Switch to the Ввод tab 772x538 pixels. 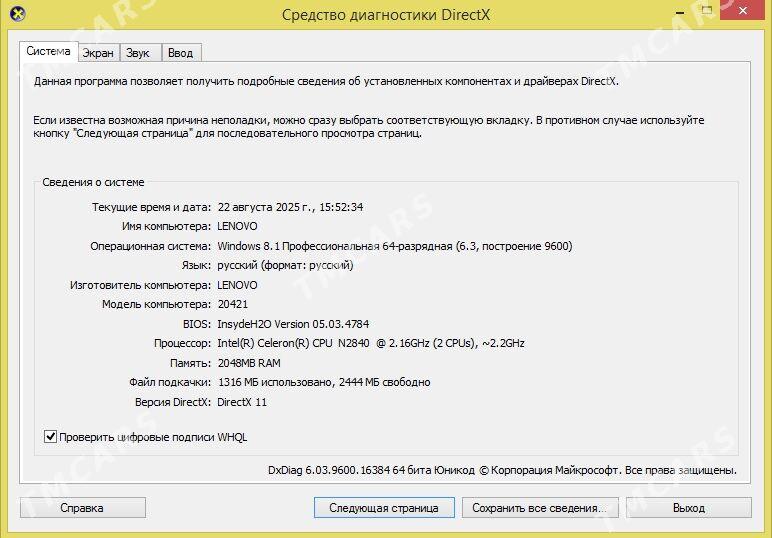[180, 53]
